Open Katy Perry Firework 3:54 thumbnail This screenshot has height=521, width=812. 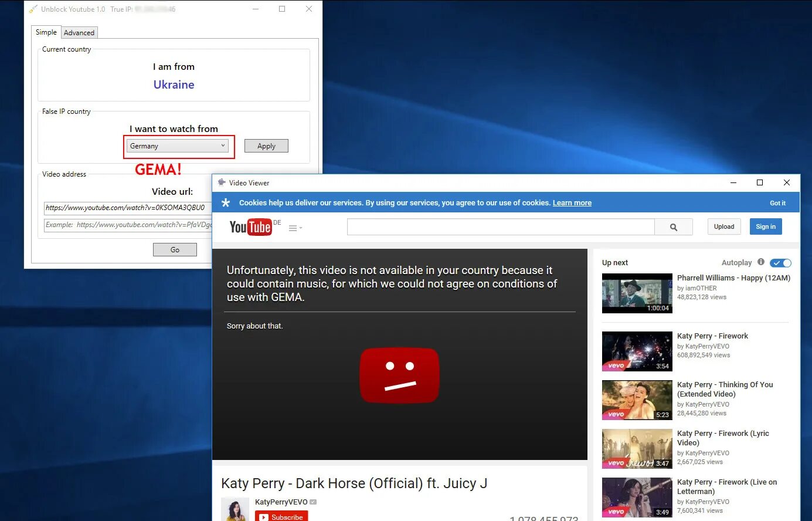click(x=637, y=351)
